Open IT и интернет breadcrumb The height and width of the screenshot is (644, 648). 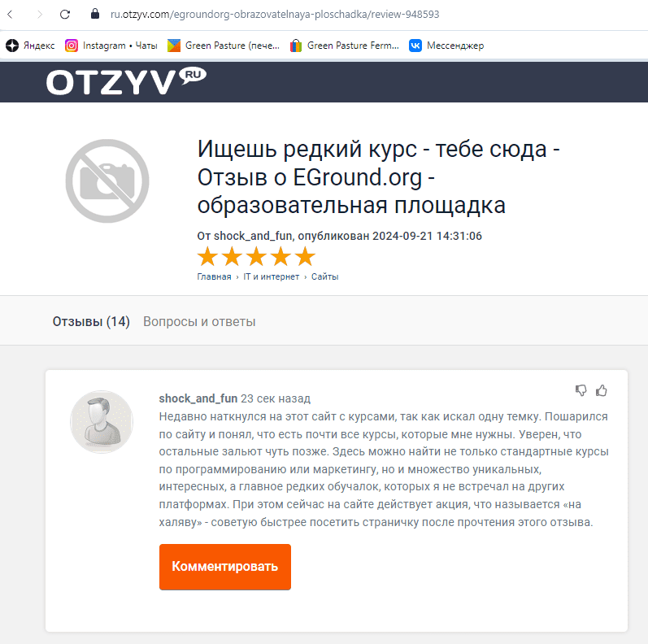(x=271, y=277)
